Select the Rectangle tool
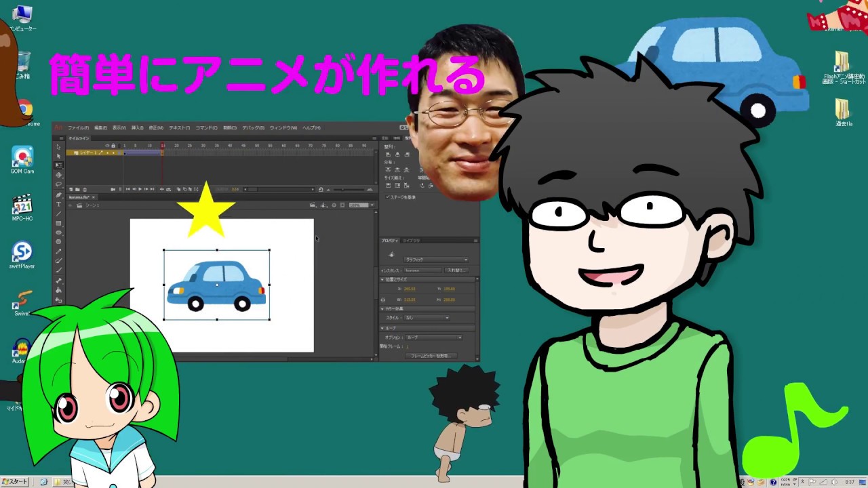The width and height of the screenshot is (868, 488). (58, 223)
